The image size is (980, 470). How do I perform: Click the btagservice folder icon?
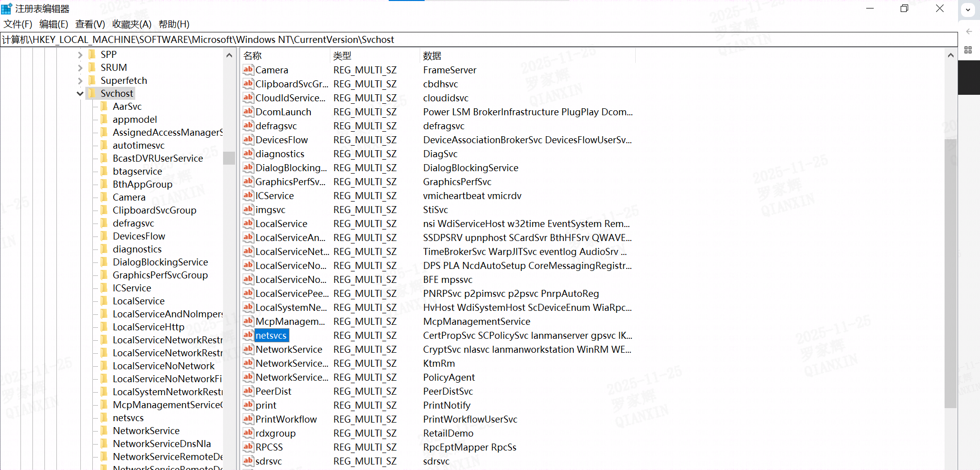coord(104,171)
